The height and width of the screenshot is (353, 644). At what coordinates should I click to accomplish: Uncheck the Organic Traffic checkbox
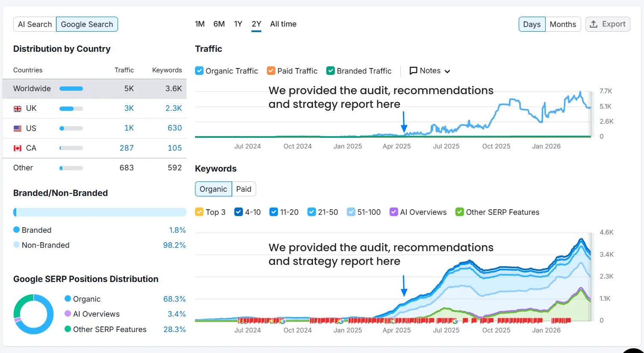click(x=199, y=71)
